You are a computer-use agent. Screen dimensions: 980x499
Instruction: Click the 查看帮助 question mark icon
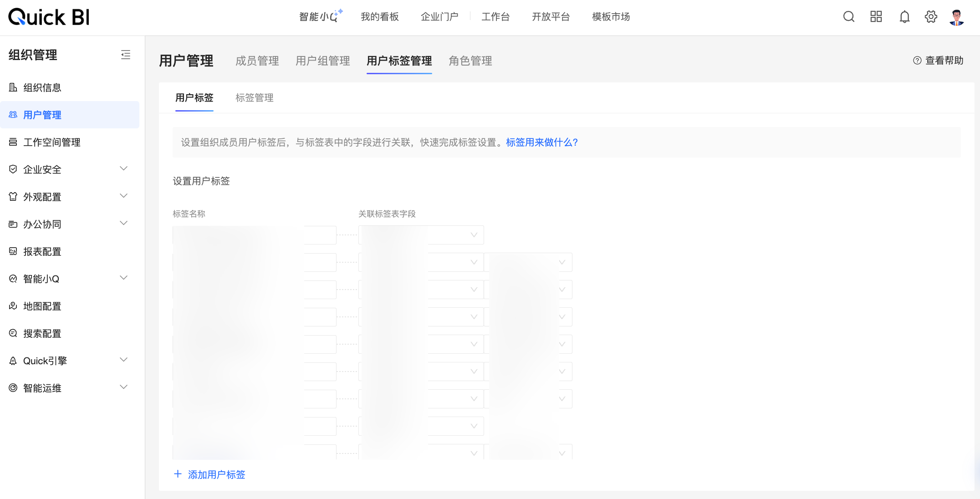coord(917,61)
